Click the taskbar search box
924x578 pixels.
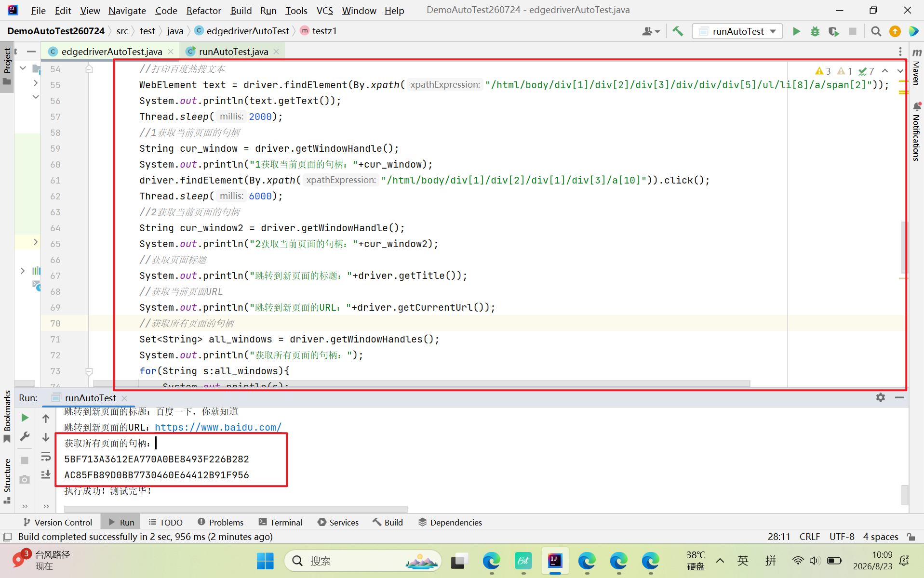[362, 561]
